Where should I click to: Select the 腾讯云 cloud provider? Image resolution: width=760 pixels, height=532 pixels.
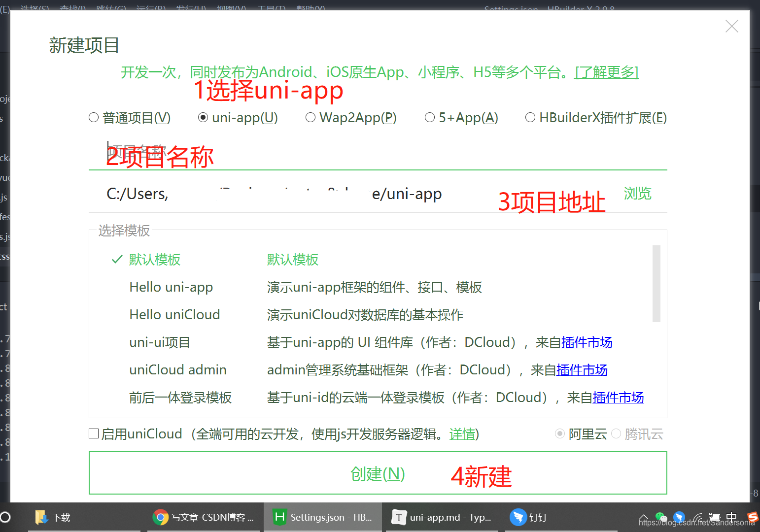(616, 433)
